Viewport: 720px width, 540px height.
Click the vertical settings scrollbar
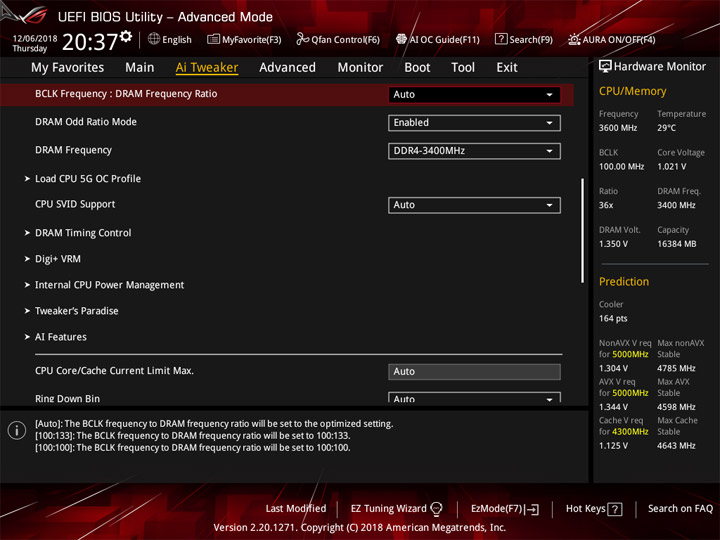pyautogui.click(x=582, y=231)
